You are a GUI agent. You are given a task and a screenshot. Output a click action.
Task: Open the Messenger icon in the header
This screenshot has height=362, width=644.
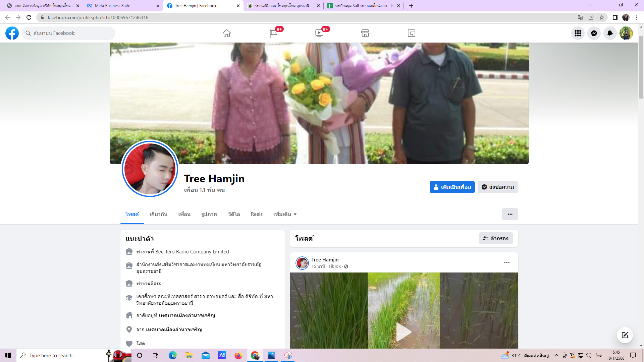[594, 33]
